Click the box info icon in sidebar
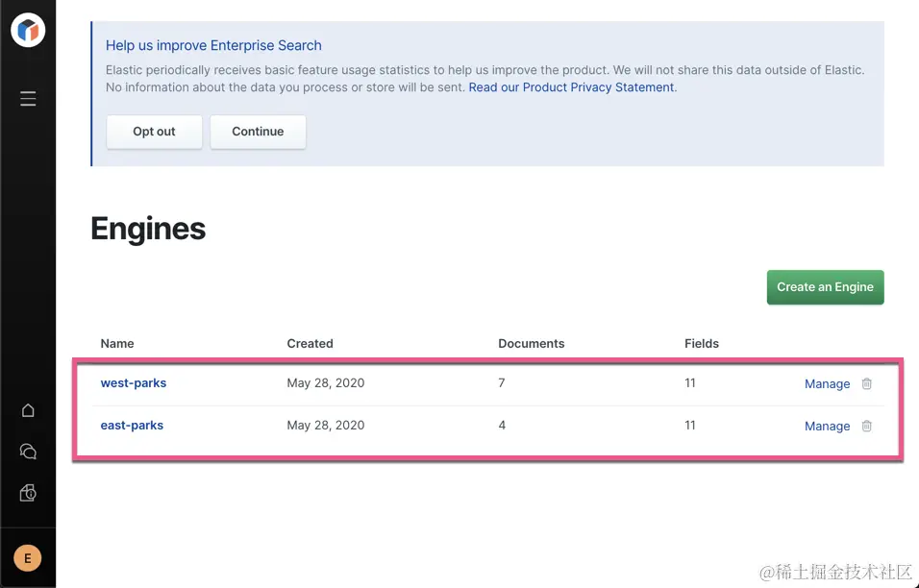The height and width of the screenshot is (588, 919). (28, 493)
